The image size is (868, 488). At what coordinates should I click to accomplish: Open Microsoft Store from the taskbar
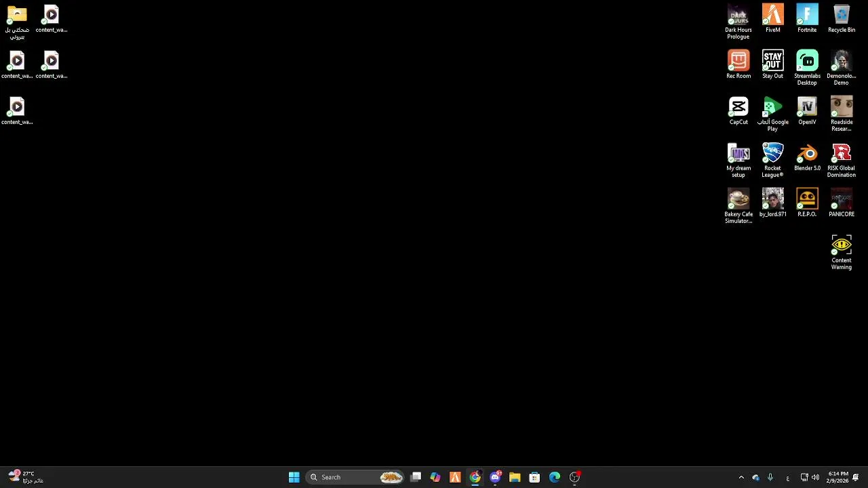[x=534, y=477]
